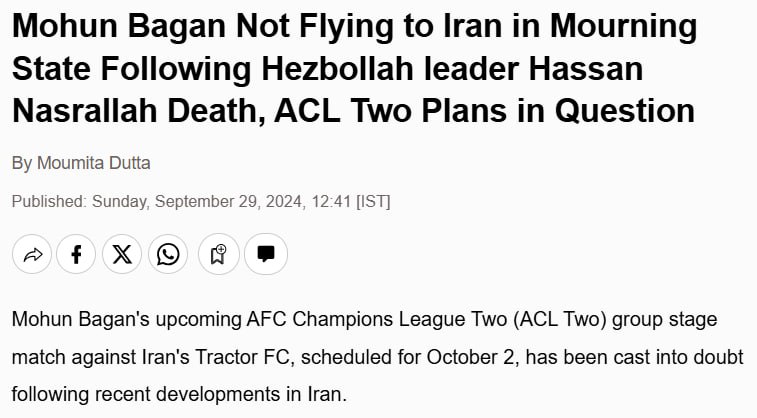This screenshot has width=757, height=418.
Task: Click the [IST] timezone label
Action: [373, 201]
